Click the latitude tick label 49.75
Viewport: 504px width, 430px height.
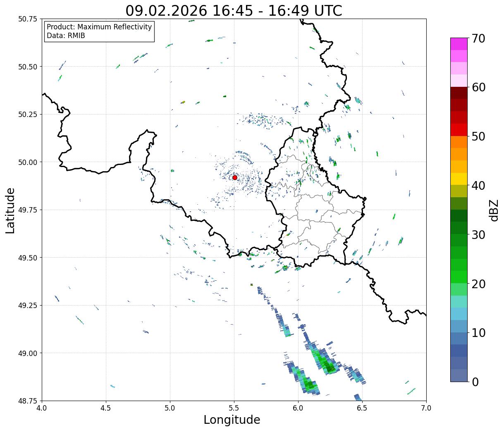coord(28,210)
